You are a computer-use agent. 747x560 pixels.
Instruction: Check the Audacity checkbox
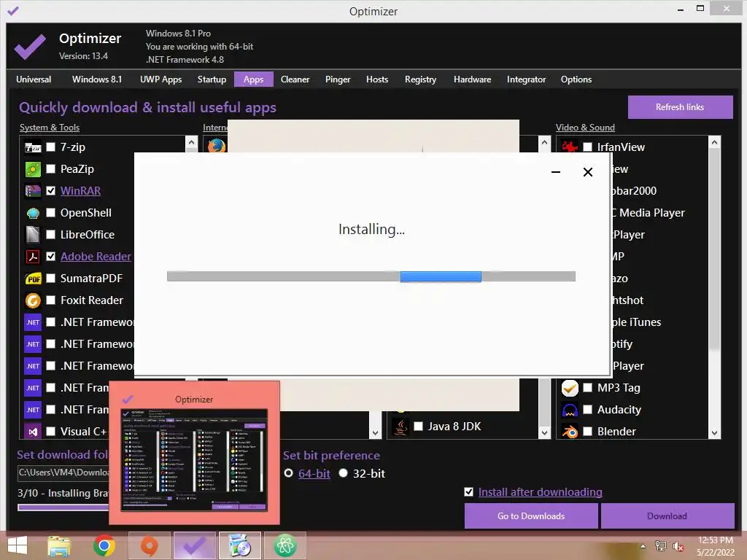tap(587, 410)
